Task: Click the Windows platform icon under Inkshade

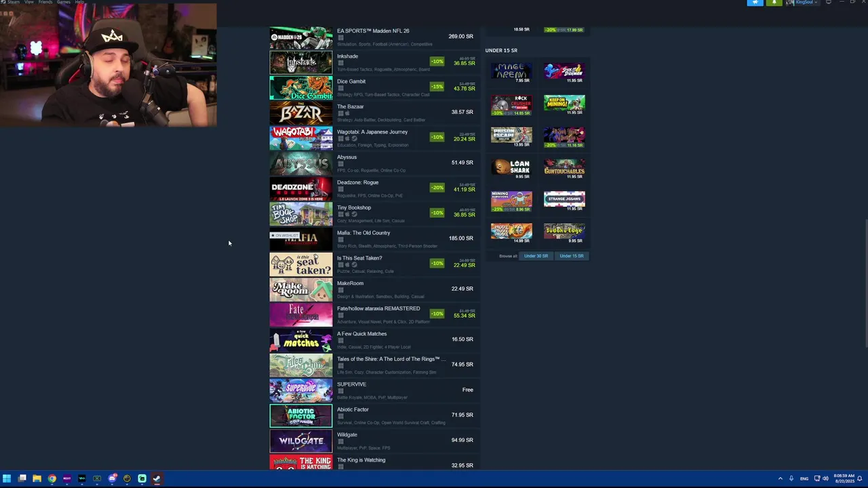Action: point(340,63)
